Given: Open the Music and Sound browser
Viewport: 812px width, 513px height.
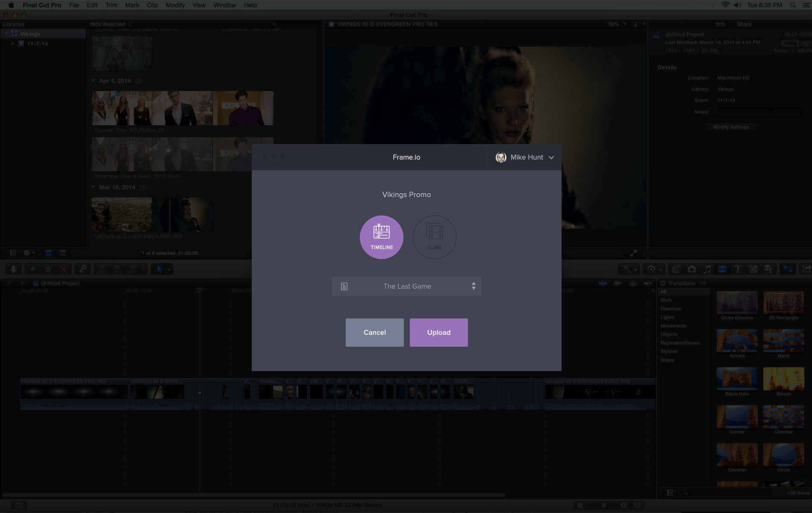Looking at the screenshot, I should click(x=707, y=269).
